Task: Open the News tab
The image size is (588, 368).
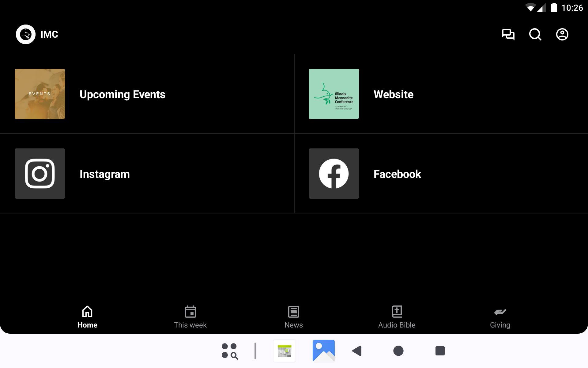Action: pos(293,317)
